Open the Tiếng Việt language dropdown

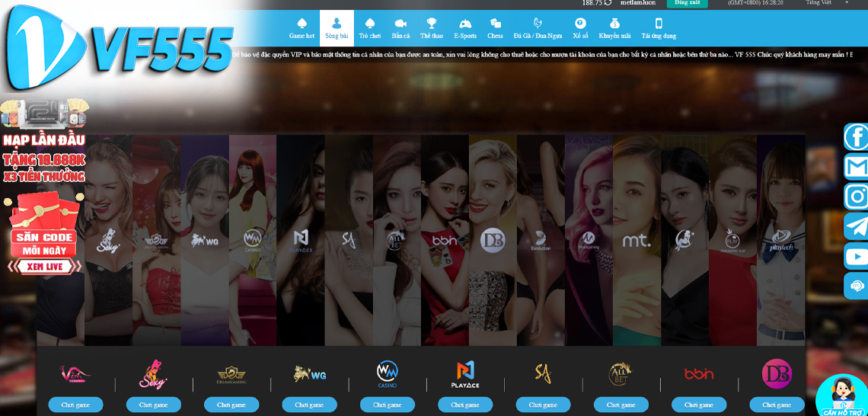826,3
